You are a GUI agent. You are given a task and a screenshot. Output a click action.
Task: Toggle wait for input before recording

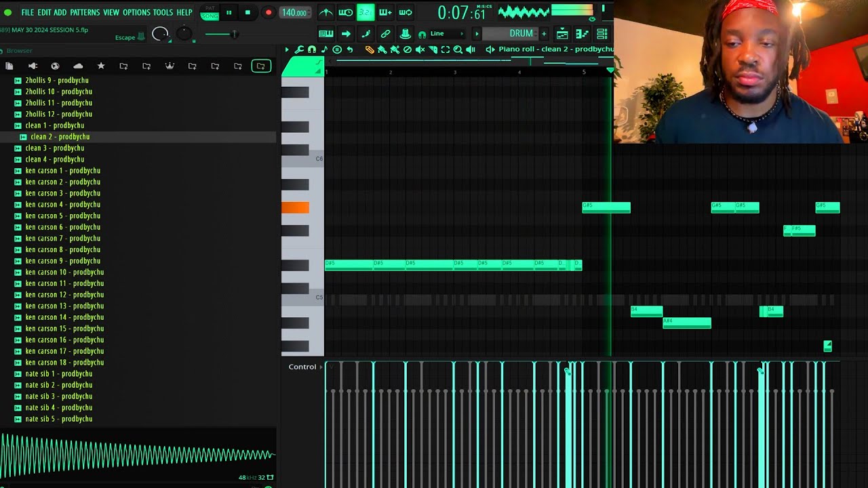tap(346, 12)
